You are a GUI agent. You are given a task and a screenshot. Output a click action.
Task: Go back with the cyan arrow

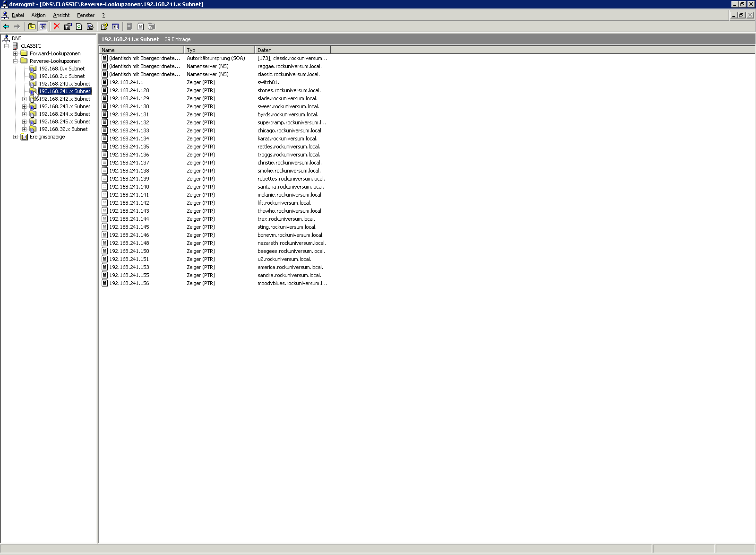[x=6, y=26]
